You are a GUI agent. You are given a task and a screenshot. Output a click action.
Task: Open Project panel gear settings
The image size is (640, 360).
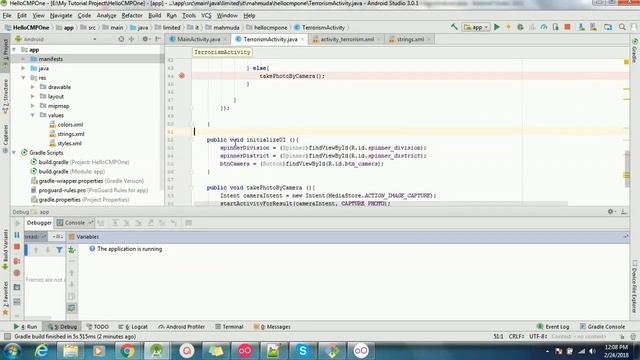145,39
